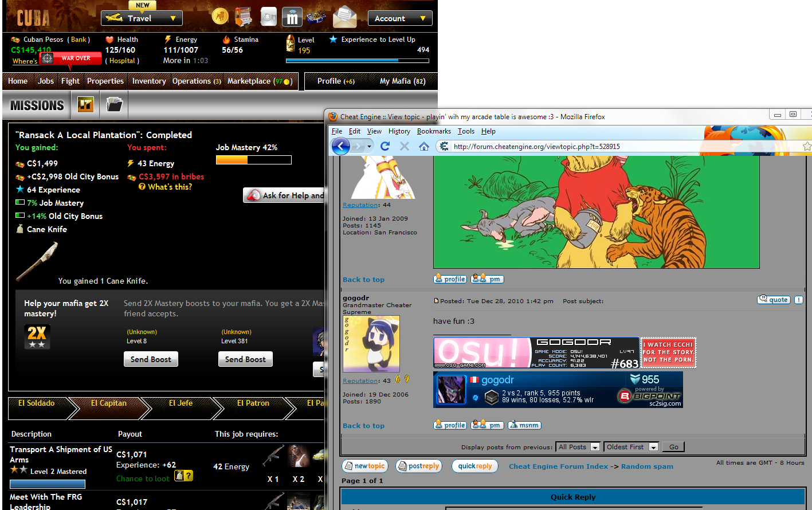Open the envelope messages icon

pos(344,17)
